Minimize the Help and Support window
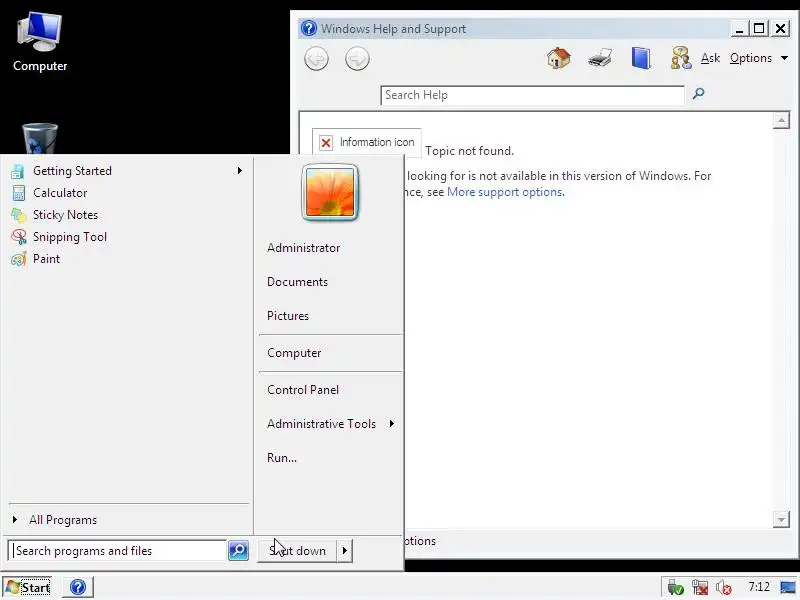Image resolution: width=800 pixels, height=600 pixels. [739, 29]
